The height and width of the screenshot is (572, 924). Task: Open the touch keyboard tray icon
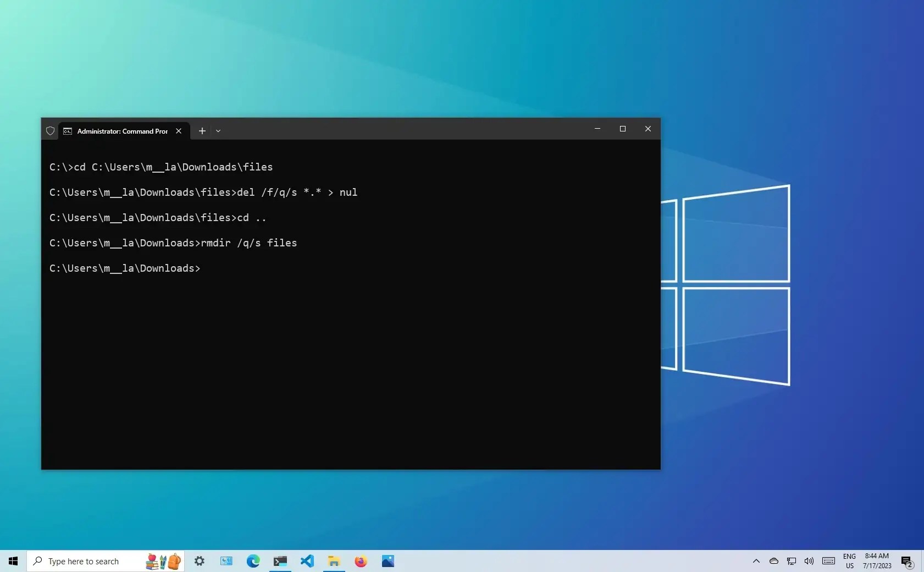(x=829, y=561)
